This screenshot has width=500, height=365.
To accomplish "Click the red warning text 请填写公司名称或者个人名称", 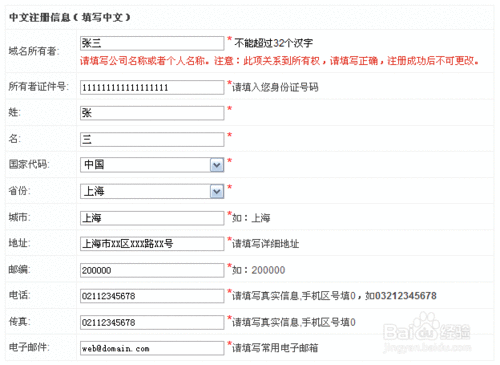I will 143,61.
